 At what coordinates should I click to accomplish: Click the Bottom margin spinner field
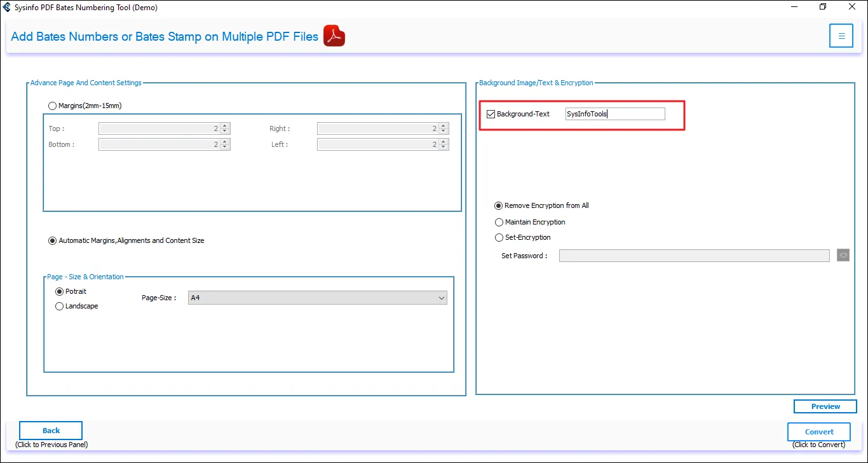click(164, 144)
